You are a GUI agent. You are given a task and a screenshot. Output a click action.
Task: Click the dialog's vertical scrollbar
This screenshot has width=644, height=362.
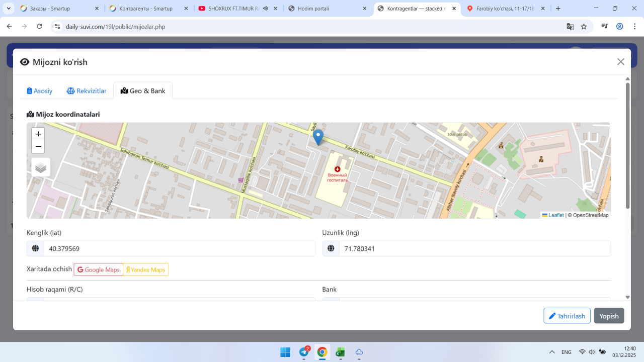pyautogui.click(x=627, y=145)
